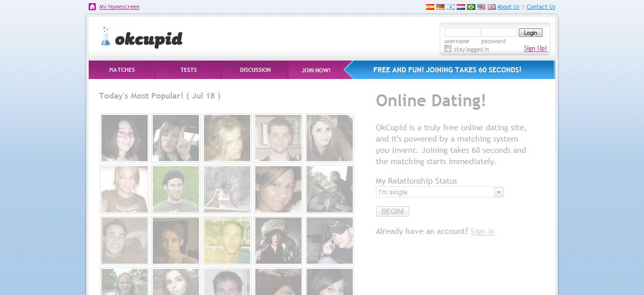Screen dimensions: 644x295
Task: Click the Today's Most Popular heading
Action: pyautogui.click(x=159, y=96)
